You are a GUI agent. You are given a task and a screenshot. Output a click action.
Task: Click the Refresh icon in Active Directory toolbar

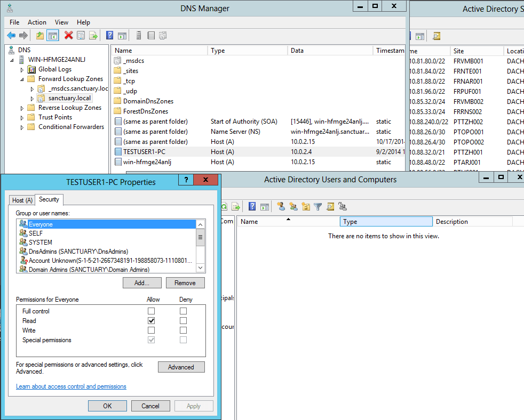coord(225,206)
